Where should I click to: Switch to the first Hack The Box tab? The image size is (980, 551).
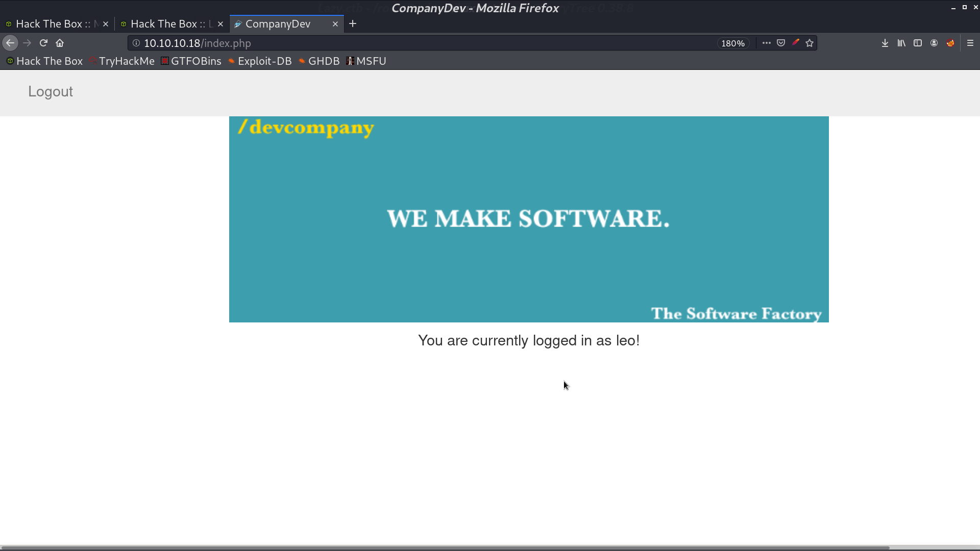click(53, 24)
